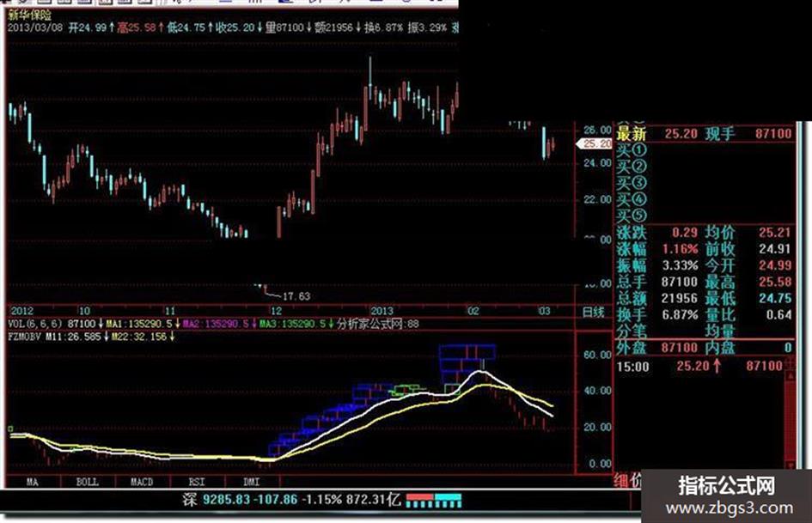
Task: Click the 涨幅 value 1.16%
Action: click(x=680, y=249)
